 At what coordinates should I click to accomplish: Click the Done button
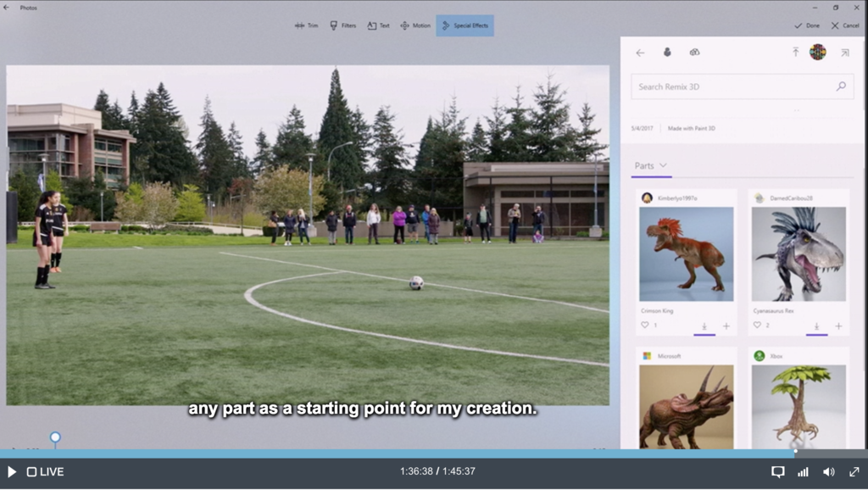[x=807, y=25]
